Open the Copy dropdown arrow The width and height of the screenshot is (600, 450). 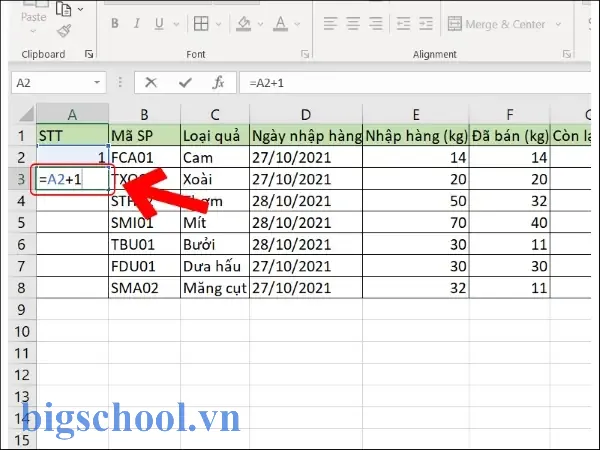click(x=80, y=9)
